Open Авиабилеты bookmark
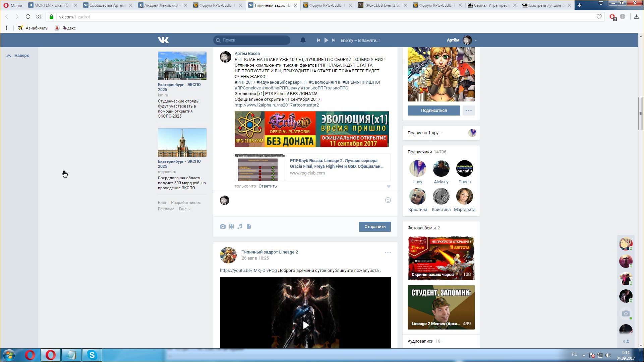The width and height of the screenshot is (644, 362). click(33, 28)
